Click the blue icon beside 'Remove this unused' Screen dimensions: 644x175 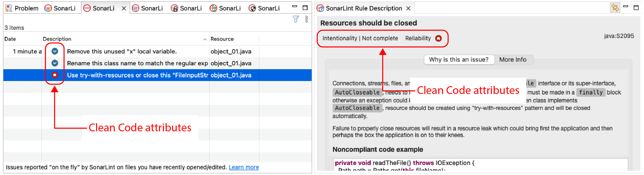point(55,51)
